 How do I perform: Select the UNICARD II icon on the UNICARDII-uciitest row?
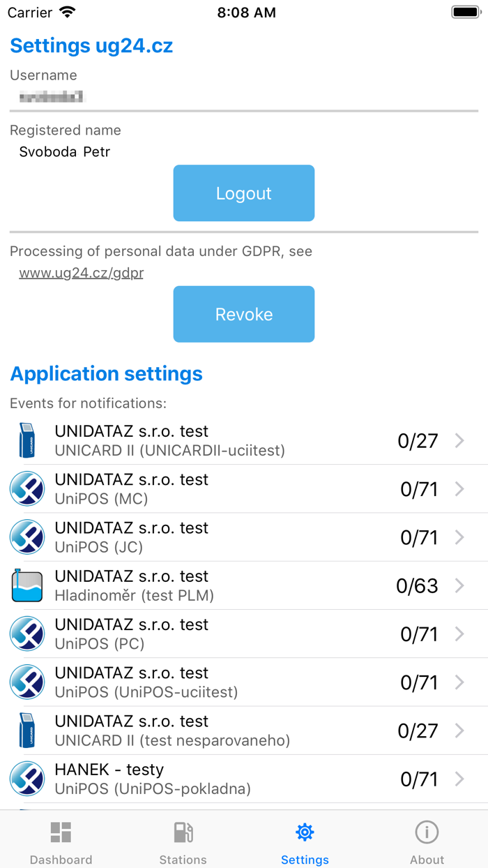27,440
